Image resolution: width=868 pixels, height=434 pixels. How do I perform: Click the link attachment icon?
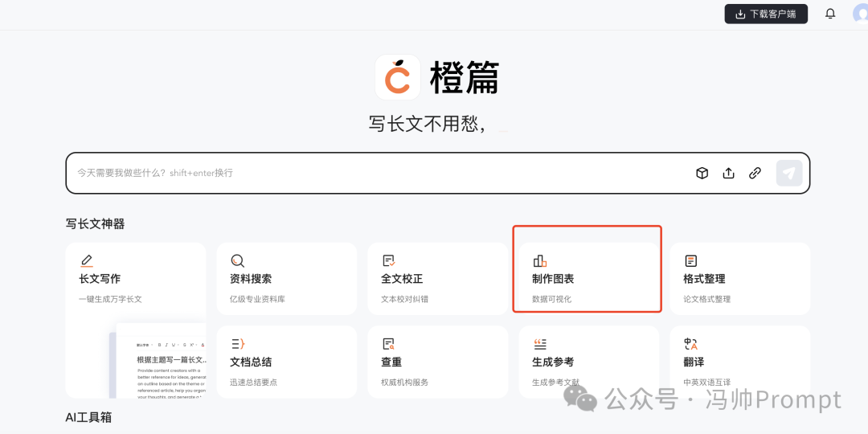pyautogui.click(x=755, y=173)
